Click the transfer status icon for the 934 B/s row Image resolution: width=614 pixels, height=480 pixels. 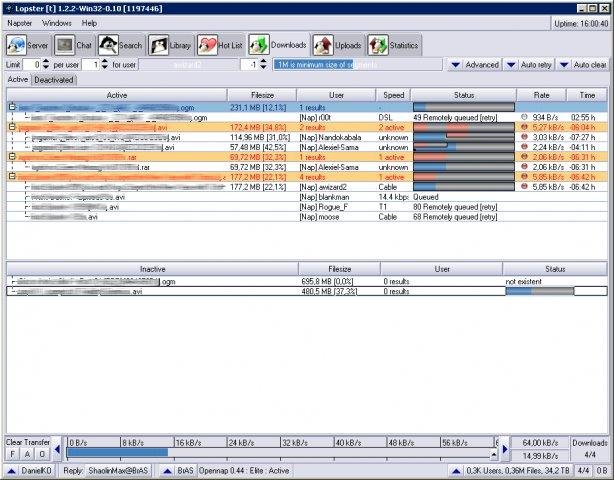524,117
